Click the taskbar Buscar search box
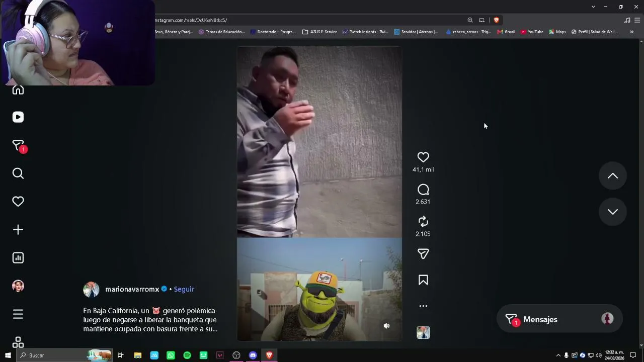The width and height of the screenshot is (644, 362). (x=64, y=355)
